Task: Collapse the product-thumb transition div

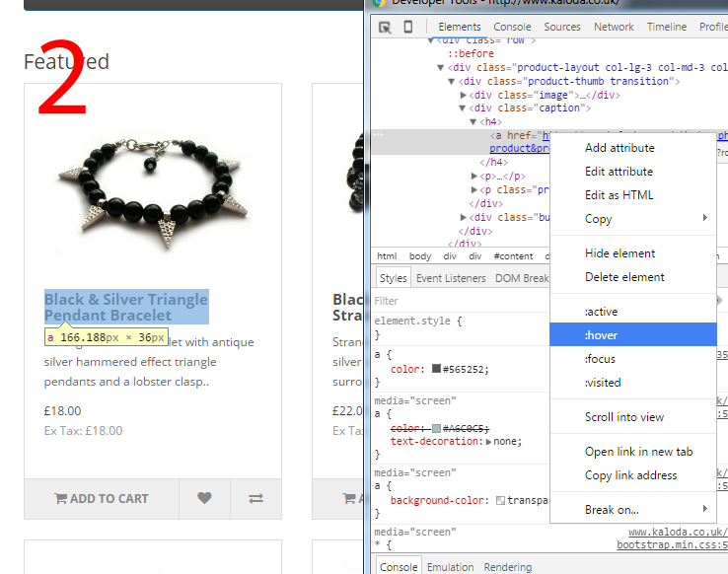Action: (x=451, y=82)
